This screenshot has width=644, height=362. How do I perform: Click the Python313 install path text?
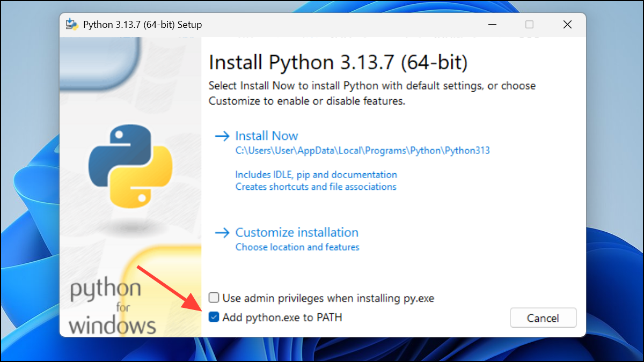[363, 151]
